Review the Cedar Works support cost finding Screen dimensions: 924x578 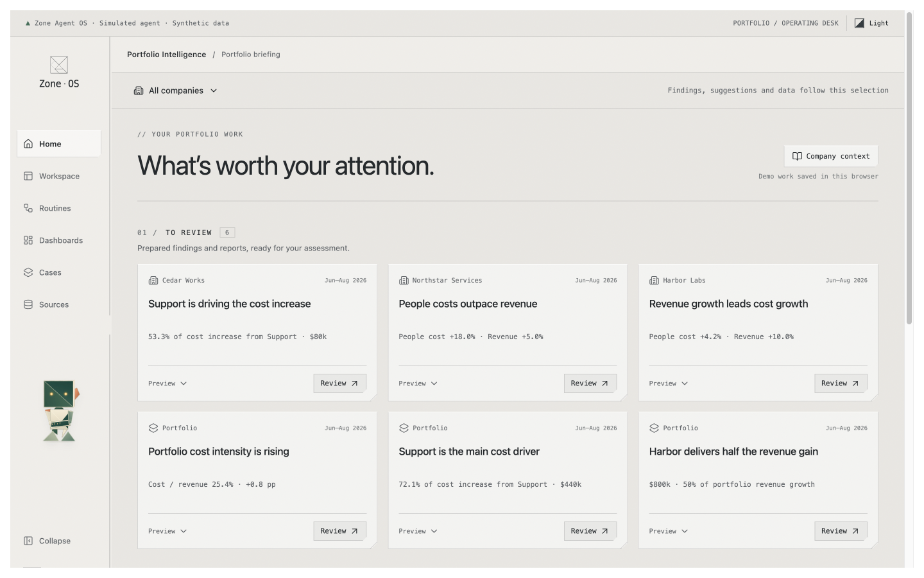pos(339,383)
